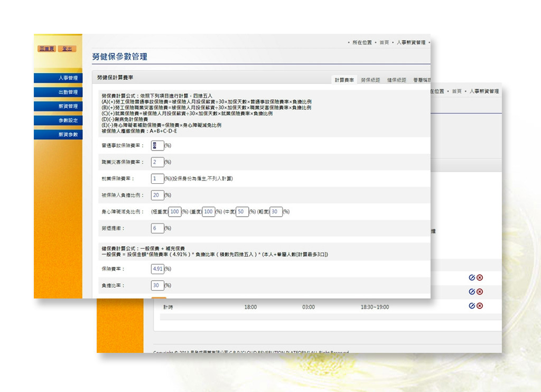Open 人事管理 in the sidebar
This screenshot has width=541, height=392.
coord(58,78)
